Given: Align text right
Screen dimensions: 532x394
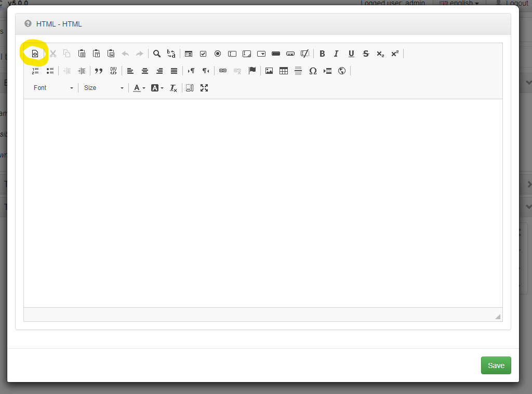Looking at the screenshot, I should (x=159, y=71).
